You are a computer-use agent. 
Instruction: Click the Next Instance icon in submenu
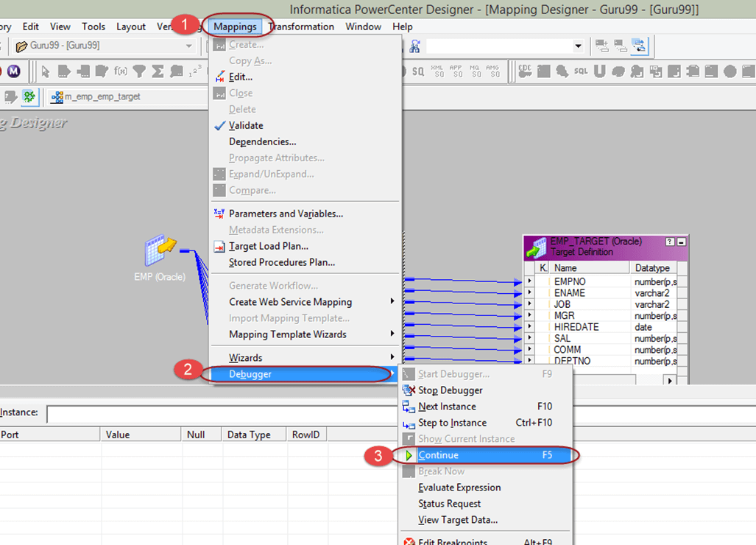tap(409, 407)
